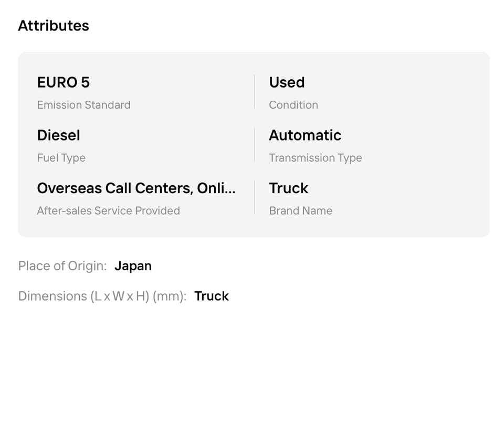Image resolution: width=504 pixels, height=445 pixels.
Task: Select the Truck value above Brand Name
Action: pos(288,188)
